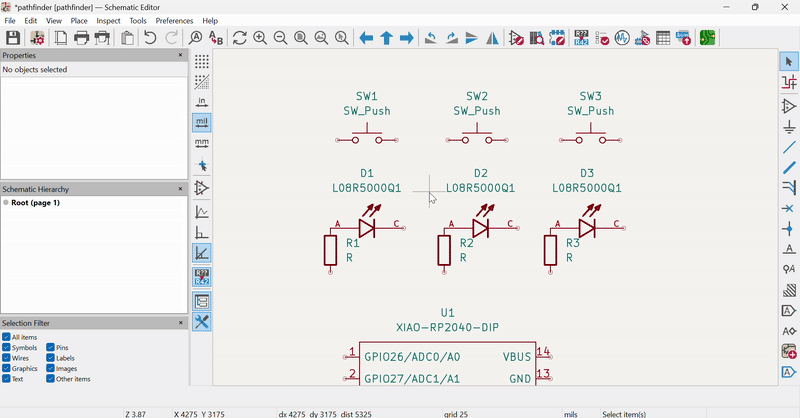This screenshot has height=418, width=800.
Task: Click the Refresh display icon
Action: 240,38
